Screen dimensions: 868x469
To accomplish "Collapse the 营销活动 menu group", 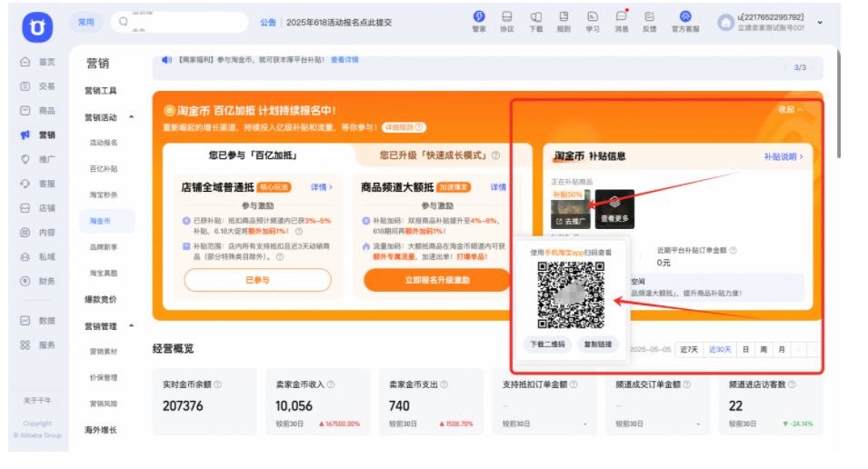I will [131, 117].
